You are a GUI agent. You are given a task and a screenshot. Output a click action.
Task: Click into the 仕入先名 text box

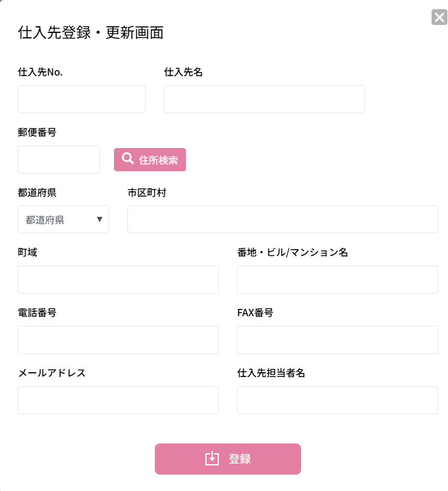(x=264, y=99)
